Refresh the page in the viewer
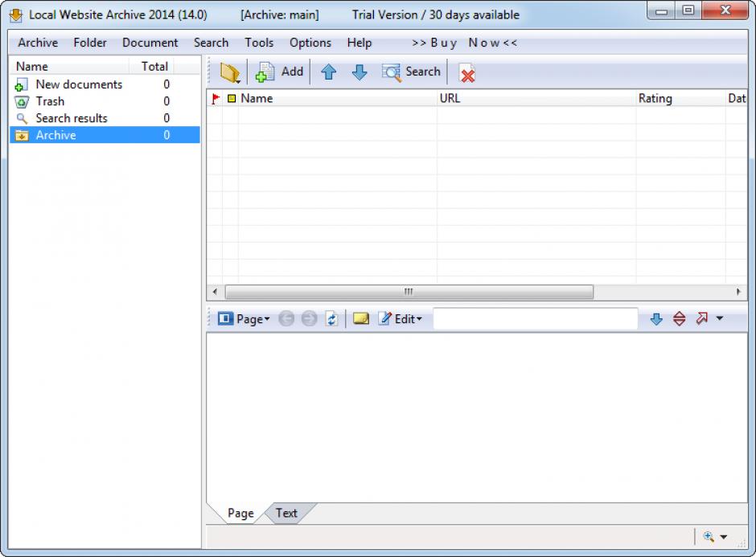Screen dimensions: 756x557 (x=331, y=319)
